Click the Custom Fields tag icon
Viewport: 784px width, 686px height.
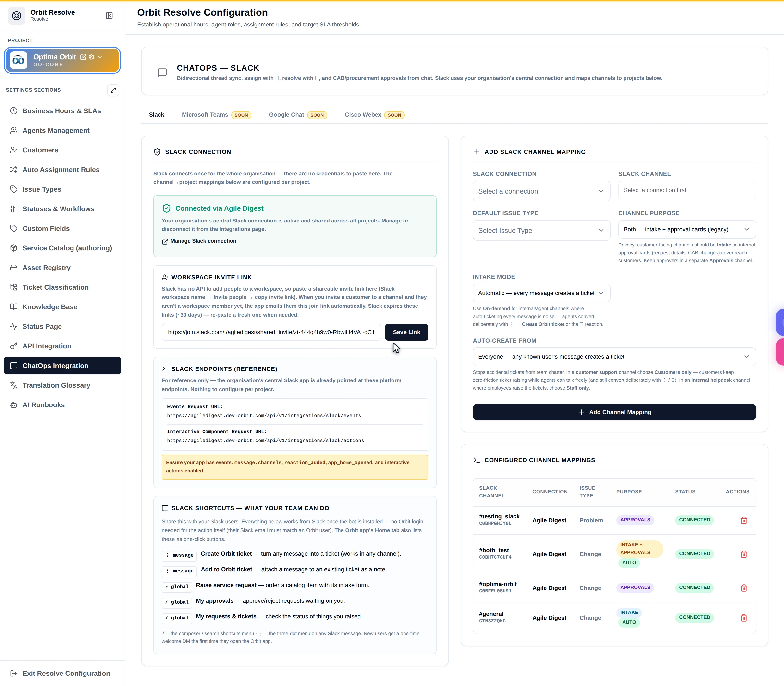14,229
